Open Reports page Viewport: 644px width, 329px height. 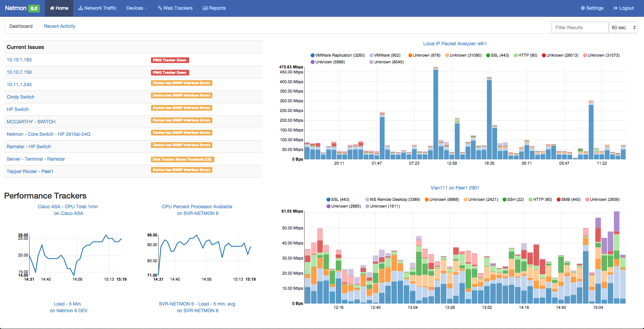point(214,8)
